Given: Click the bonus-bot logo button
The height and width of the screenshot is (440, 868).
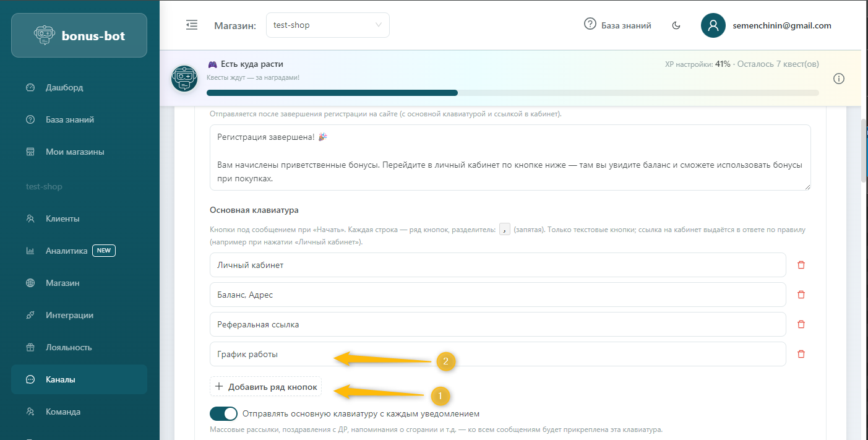Looking at the screenshot, I should (x=79, y=35).
